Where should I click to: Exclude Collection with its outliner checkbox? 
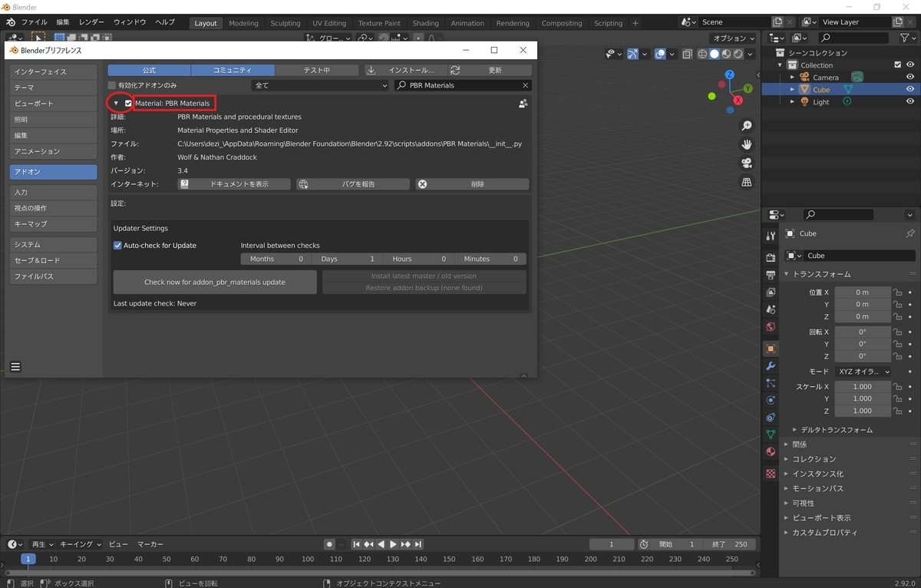pos(898,65)
